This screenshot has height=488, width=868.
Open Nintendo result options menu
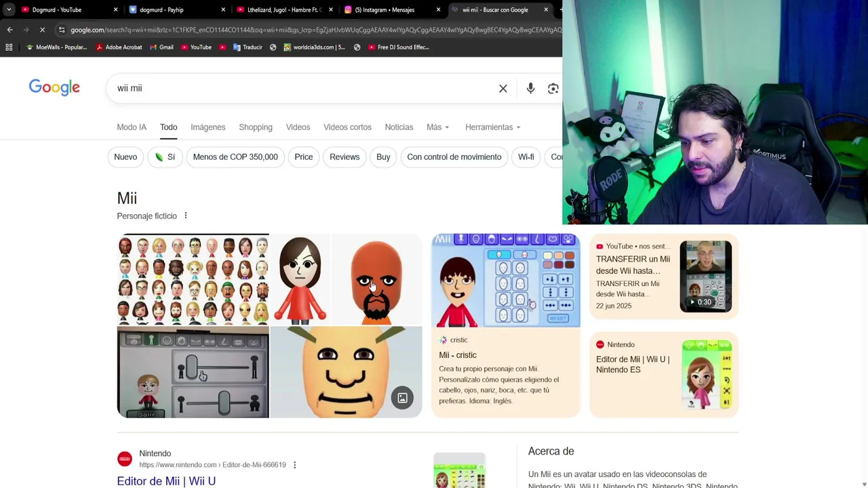coord(294,465)
